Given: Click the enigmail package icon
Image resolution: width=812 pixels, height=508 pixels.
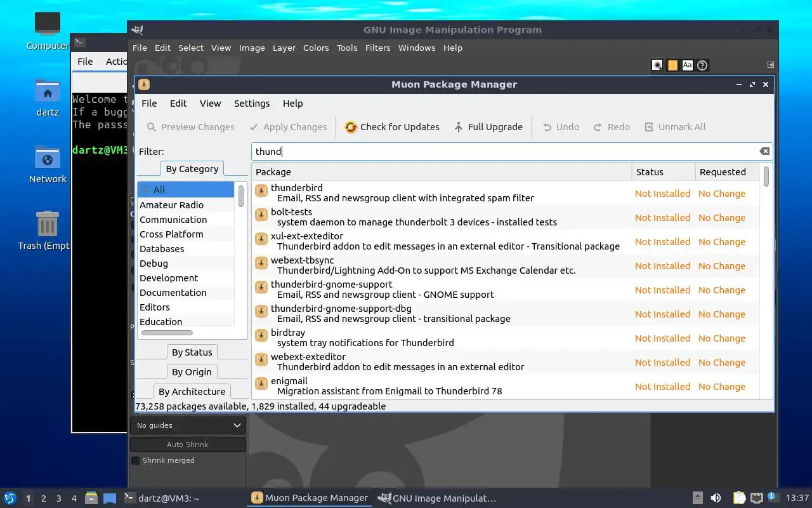Looking at the screenshot, I should pos(261,384).
